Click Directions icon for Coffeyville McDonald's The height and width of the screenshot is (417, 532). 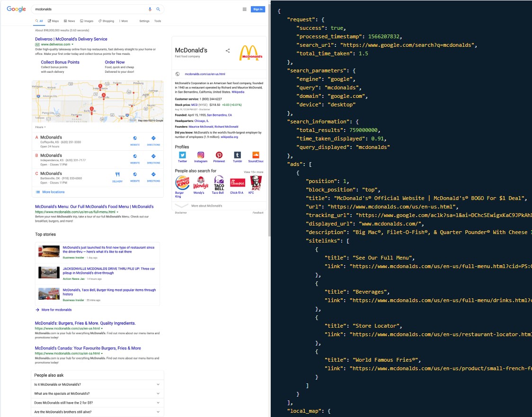click(153, 138)
